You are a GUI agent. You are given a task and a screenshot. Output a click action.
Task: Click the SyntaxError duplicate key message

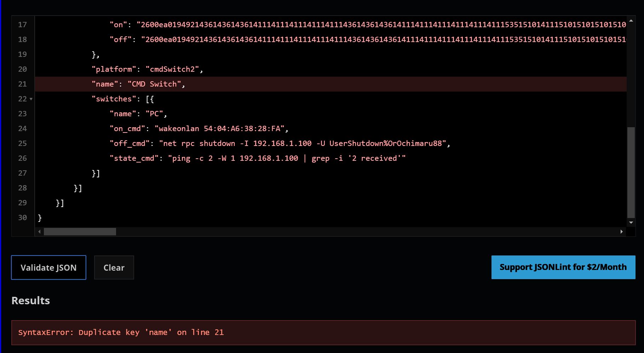pyautogui.click(x=121, y=333)
